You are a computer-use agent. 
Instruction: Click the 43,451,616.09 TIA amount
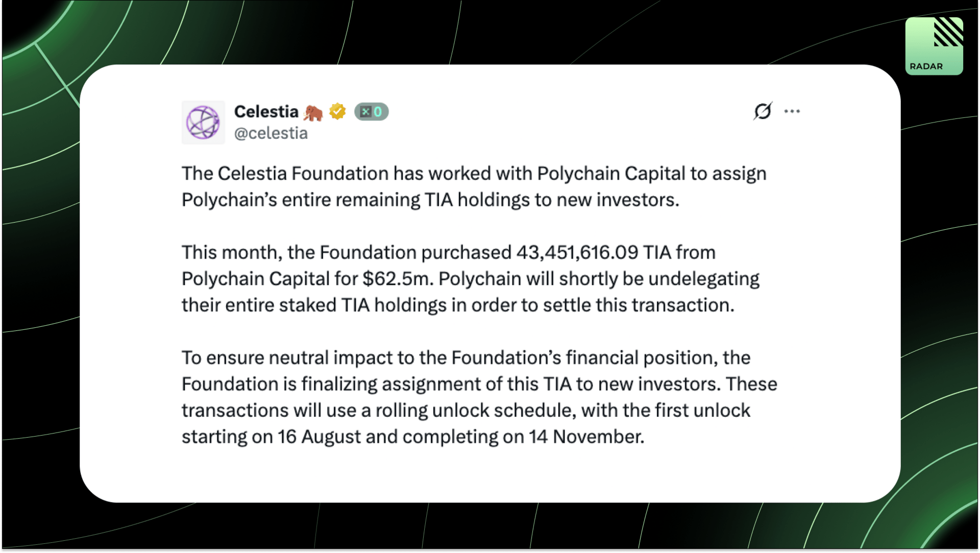[593, 252]
